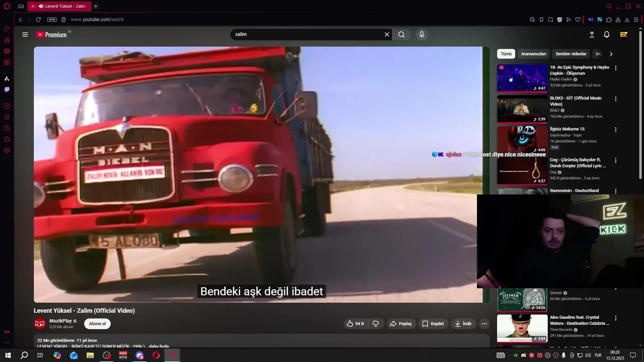
Task: Dislike the Zalim video
Action: [x=376, y=324]
